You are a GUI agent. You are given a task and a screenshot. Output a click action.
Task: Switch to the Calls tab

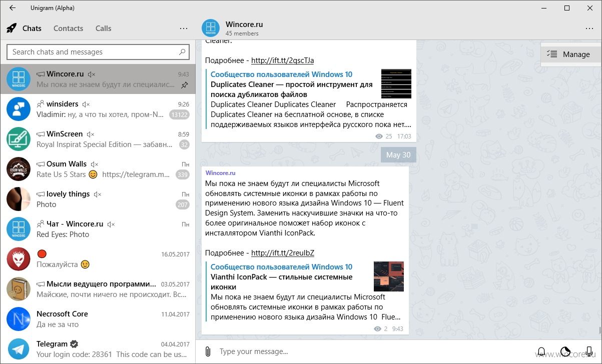click(x=104, y=28)
